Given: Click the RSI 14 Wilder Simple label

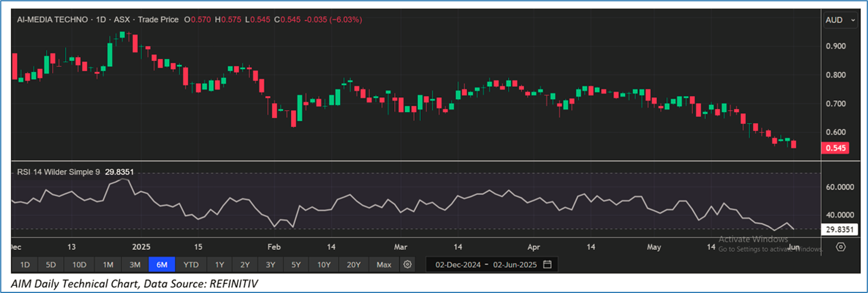Looking at the screenshot, I should point(57,172).
